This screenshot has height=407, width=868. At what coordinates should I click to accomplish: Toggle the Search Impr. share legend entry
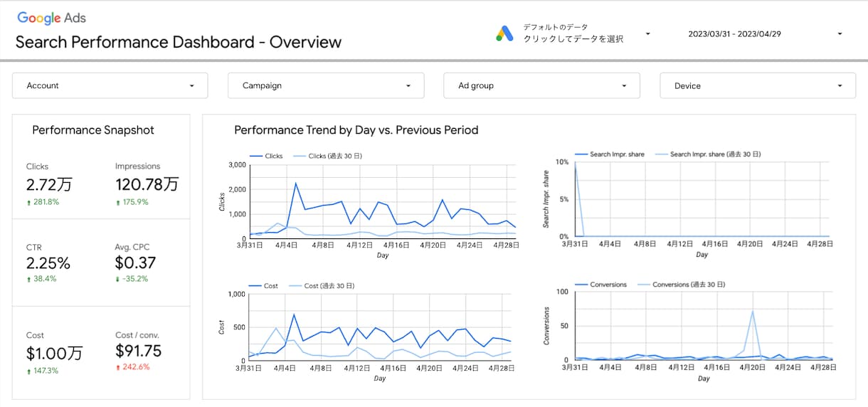(x=609, y=154)
